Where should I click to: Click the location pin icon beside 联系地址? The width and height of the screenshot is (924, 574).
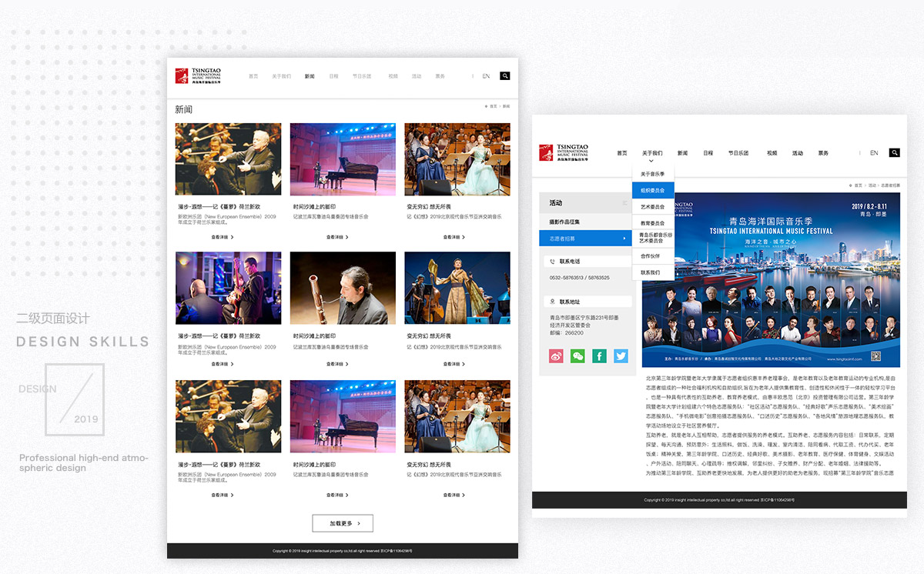point(551,302)
